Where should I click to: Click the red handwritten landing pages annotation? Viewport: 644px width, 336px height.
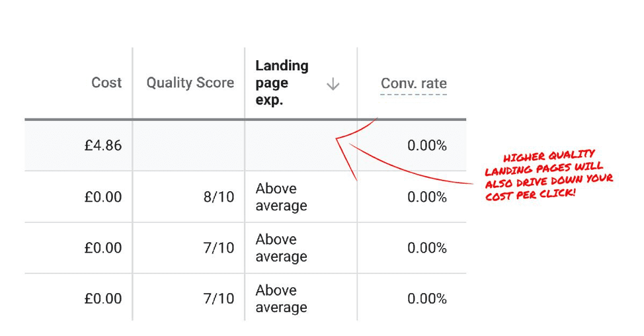pos(548,175)
